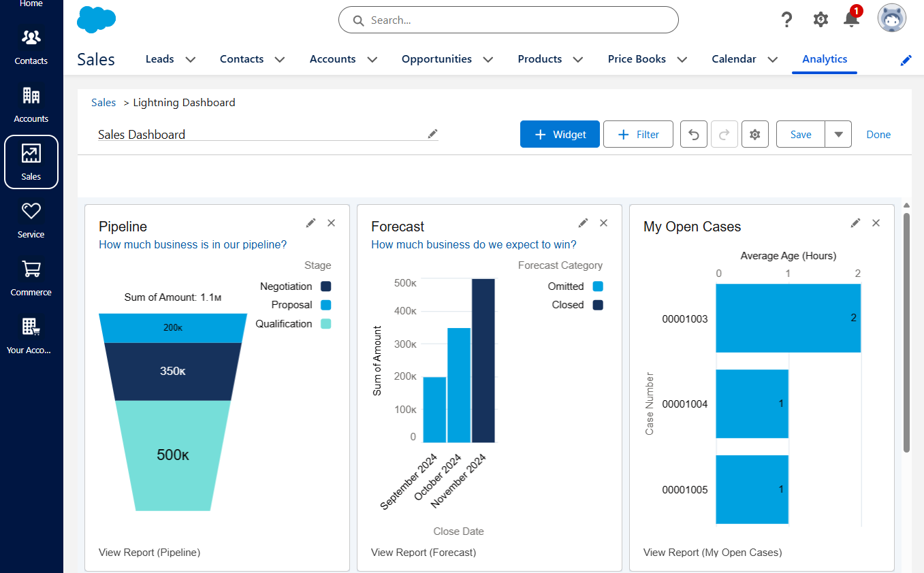Open Setup using the gear icon
924x573 pixels.
tap(821, 20)
